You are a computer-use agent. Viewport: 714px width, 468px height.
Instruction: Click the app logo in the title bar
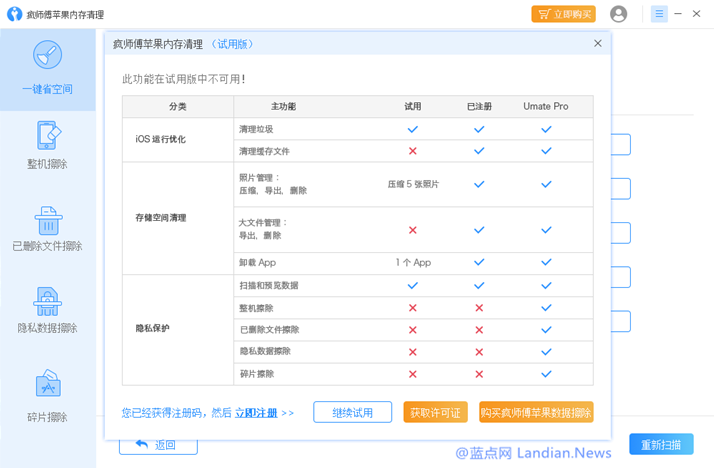pos(15,14)
